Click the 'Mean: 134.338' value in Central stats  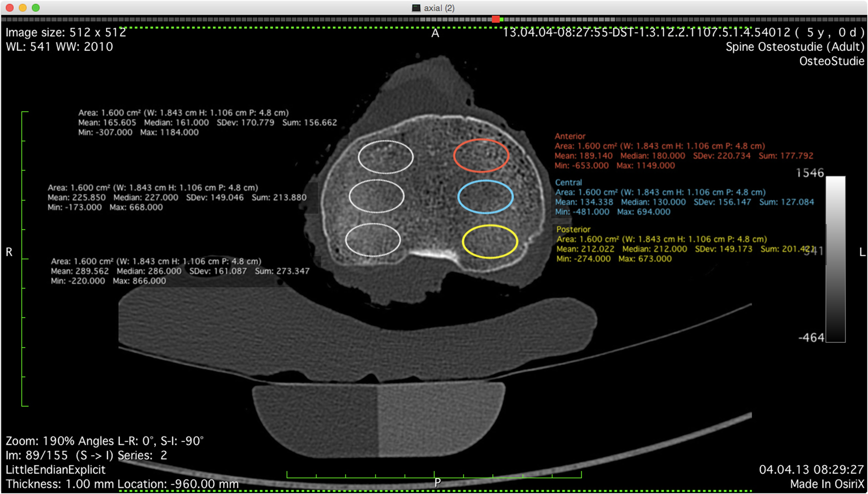coord(584,202)
